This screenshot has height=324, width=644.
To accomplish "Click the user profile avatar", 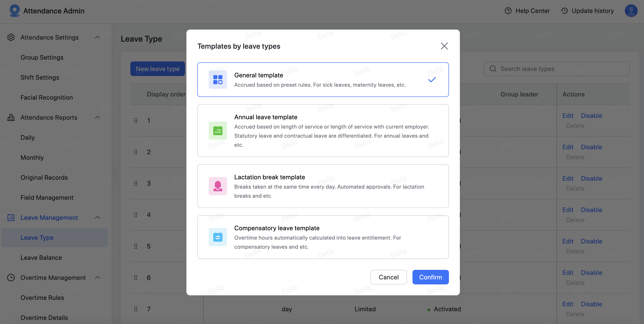I will (631, 11).
